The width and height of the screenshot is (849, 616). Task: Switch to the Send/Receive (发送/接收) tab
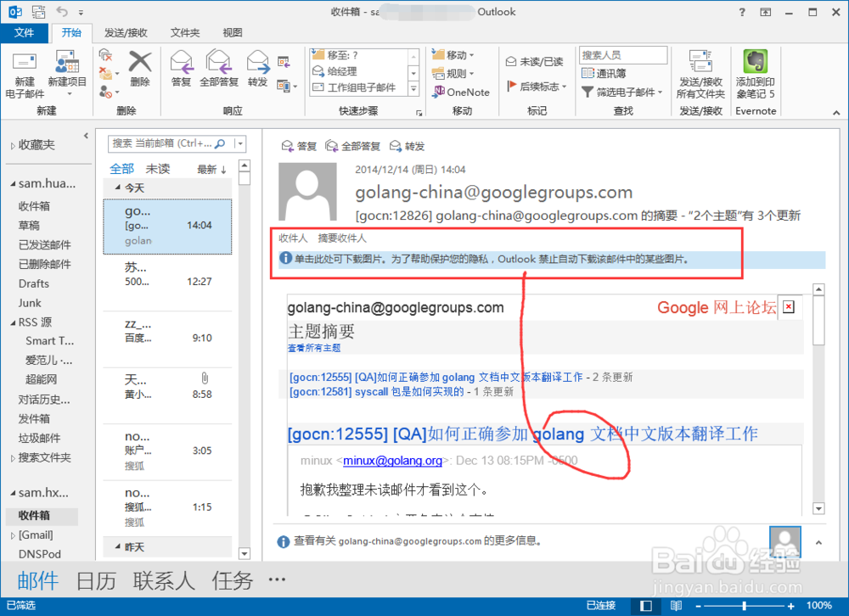[x=126, y=33]
